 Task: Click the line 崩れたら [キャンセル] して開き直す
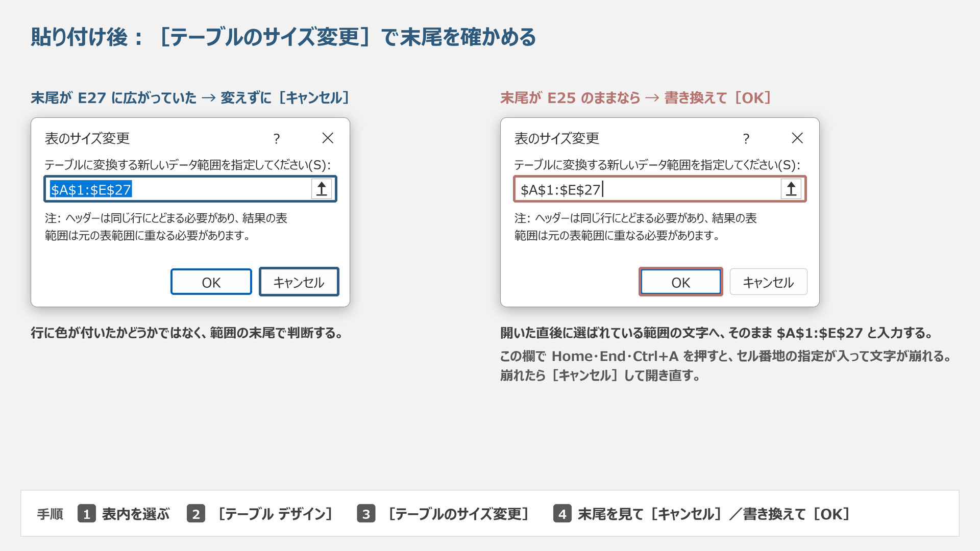coord(600,375)
